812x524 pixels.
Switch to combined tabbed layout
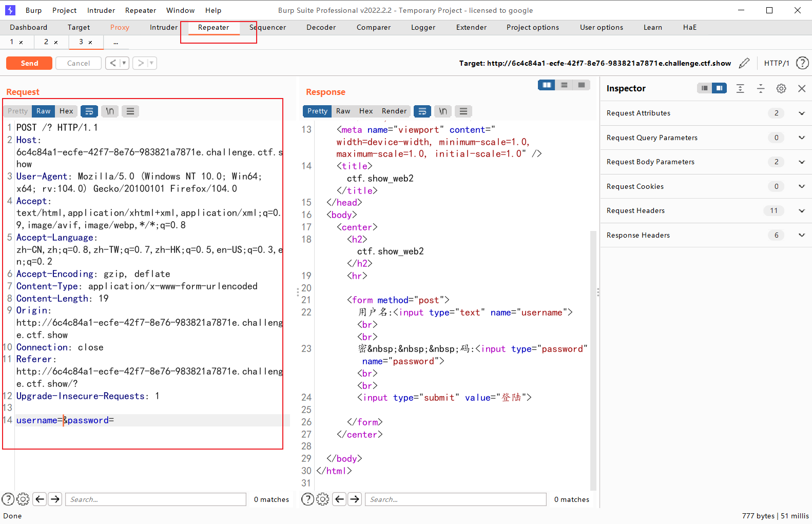[x=582, y=85]
